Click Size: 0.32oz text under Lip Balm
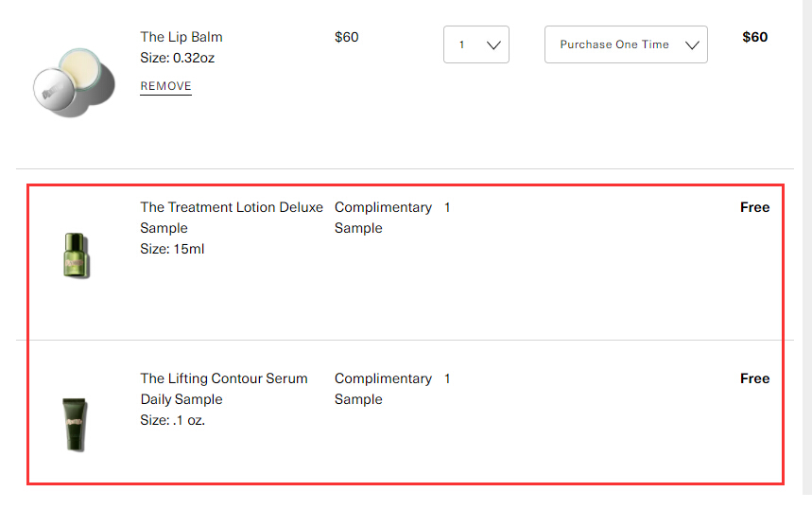This screenshot has width=812, height=509. tap(177, 58)
